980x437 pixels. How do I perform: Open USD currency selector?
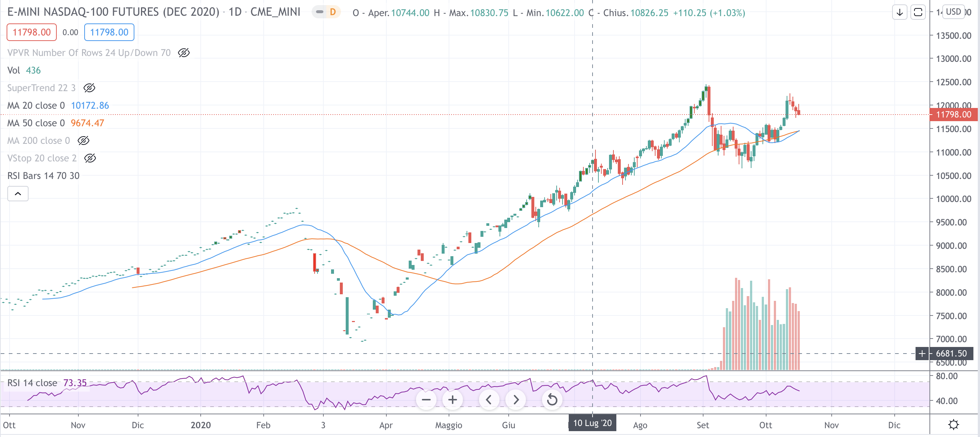coord(953,12)
